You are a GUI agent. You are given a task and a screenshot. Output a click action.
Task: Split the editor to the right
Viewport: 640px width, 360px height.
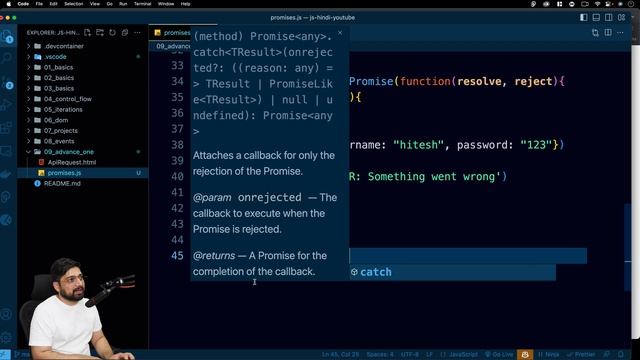click(608, 33)
